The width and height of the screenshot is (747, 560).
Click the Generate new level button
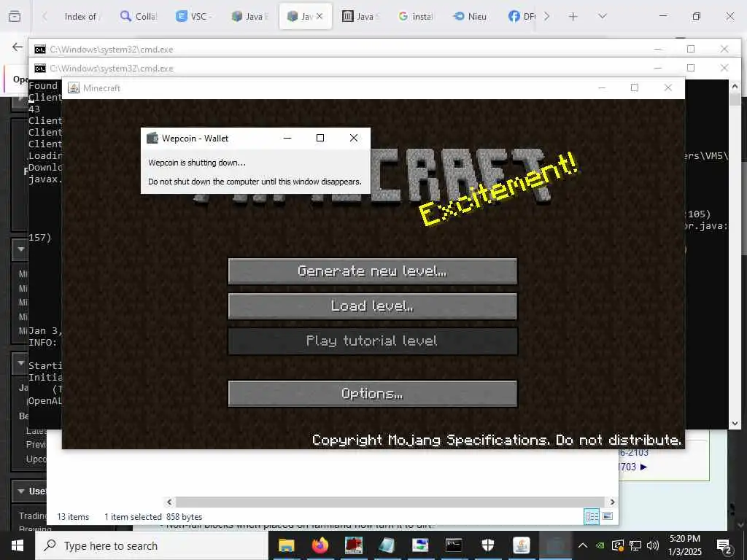[373, 271]
